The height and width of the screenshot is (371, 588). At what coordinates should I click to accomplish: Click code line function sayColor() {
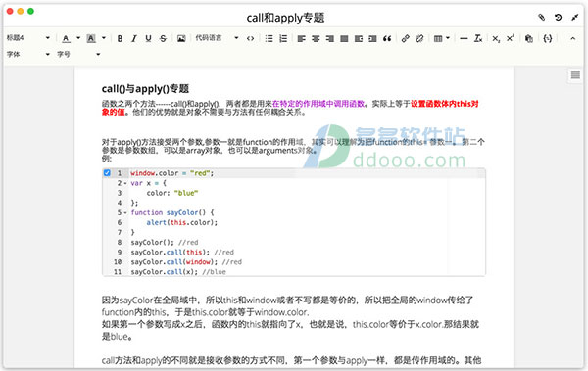coord(172,212)
